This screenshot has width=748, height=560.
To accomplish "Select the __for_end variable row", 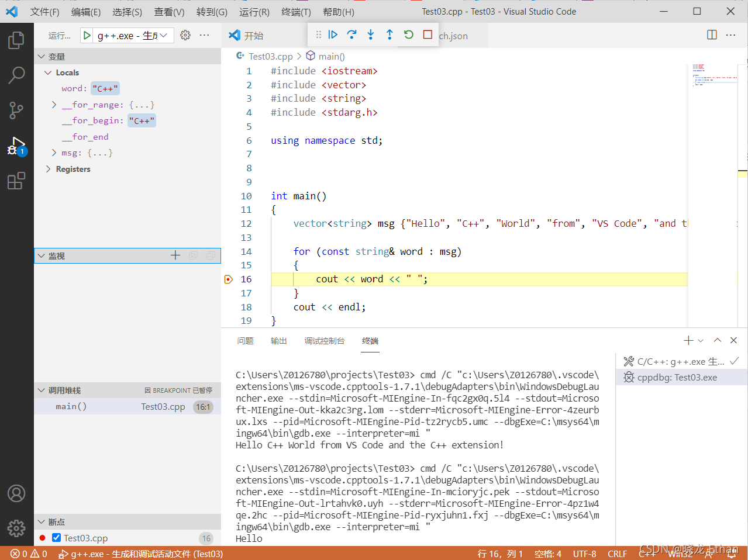I will pos(127,137).
